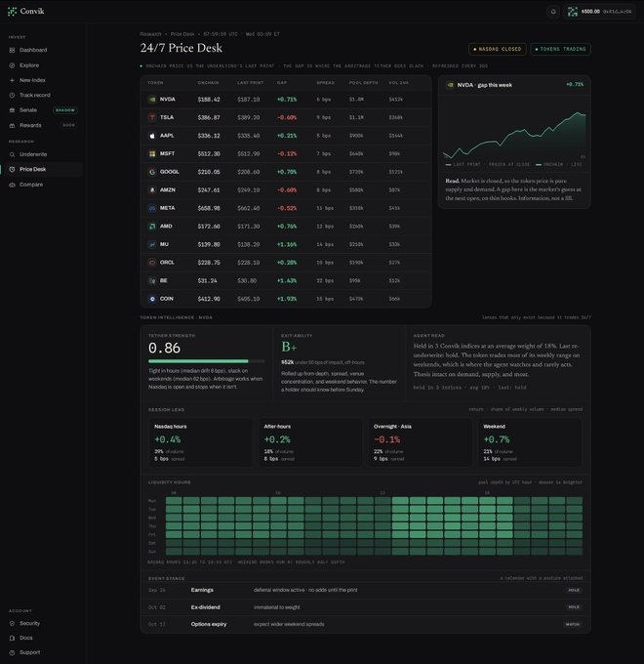Screen dimensions: 644x664
Task: Click the AMZN token logo
Action: coord(152,190)
